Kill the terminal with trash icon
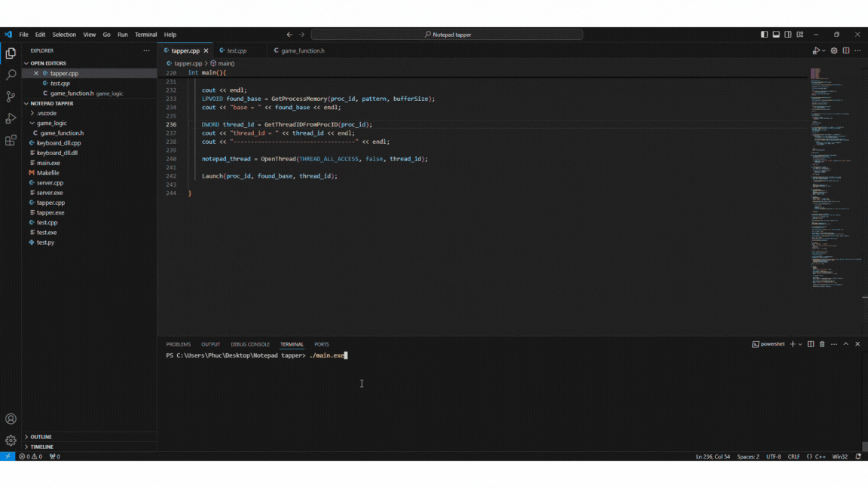Screen dimensions: 868x488 (x=822, y=344)
